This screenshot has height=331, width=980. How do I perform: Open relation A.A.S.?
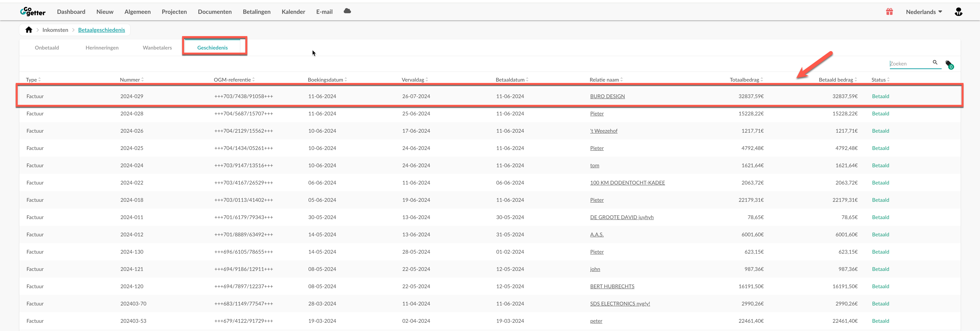[597, 235]
